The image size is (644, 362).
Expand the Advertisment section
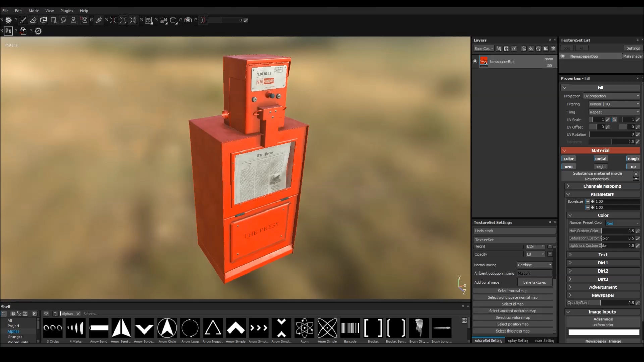[x=603, y=287]
